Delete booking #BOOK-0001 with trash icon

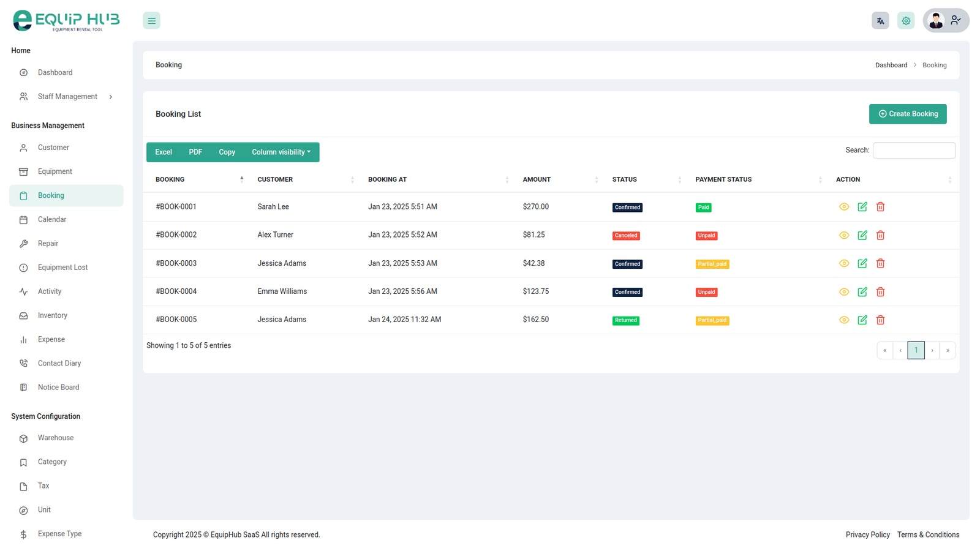click(880, 207)
